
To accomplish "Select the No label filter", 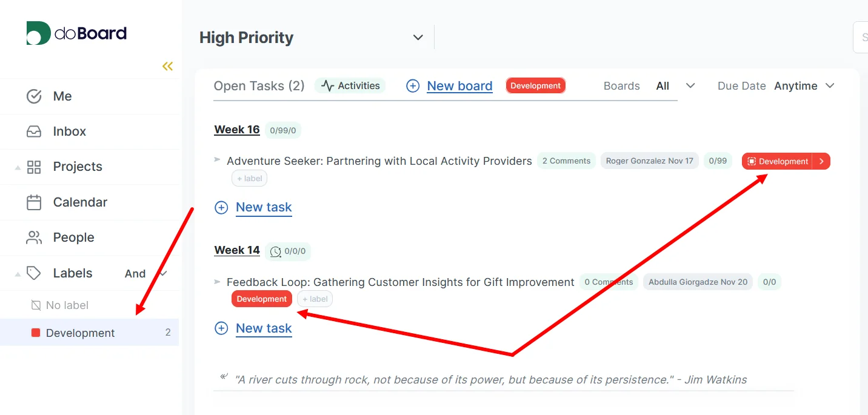I will pos(67,305).
